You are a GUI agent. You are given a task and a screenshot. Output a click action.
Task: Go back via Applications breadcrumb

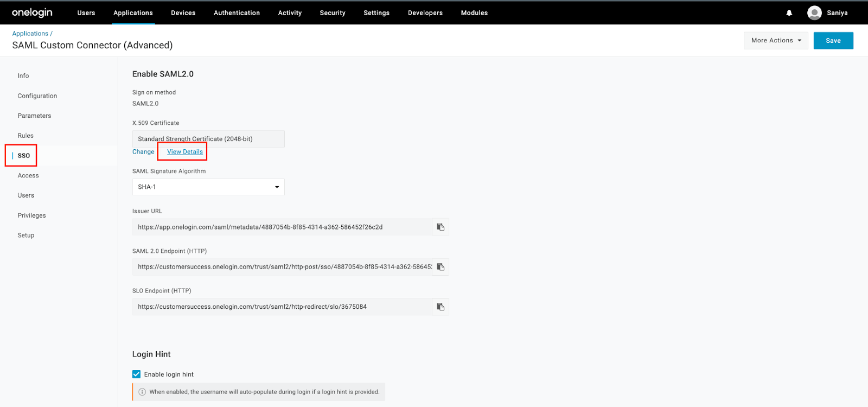click(x=30, y=34)
